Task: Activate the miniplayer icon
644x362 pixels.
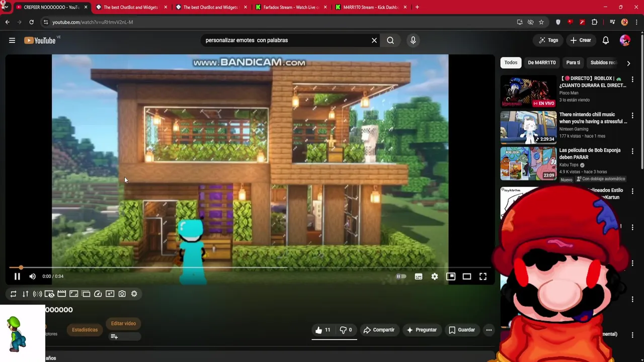Action: point(451,277)
